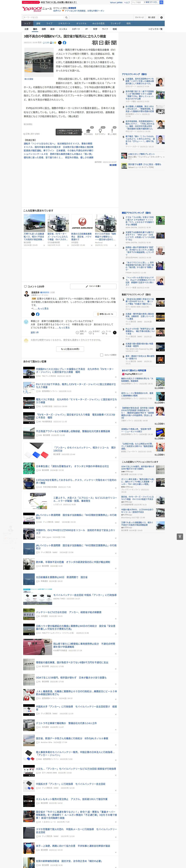Select the エキスパート tab
The height and width of the screenshot is (868, 186).
[x=64, y=24]
